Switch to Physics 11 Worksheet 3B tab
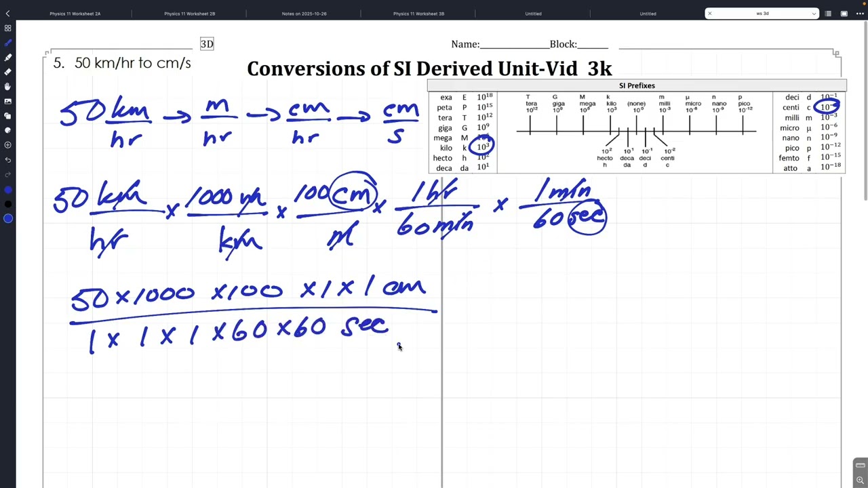Image resolution: width=868 pixels, height=488 pixels. tap(418, 14)
